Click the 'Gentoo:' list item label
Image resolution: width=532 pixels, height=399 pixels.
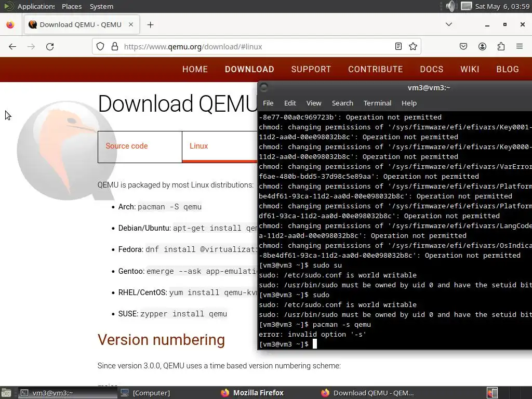(x=131, y=271)
